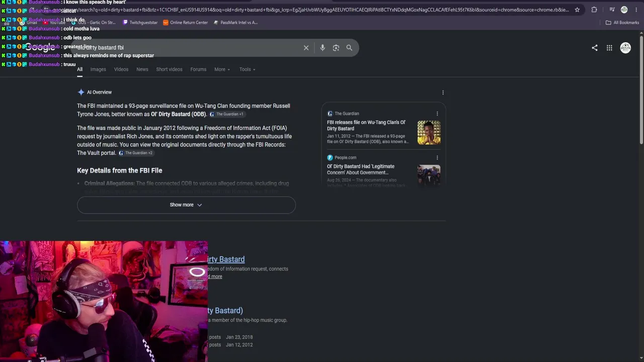The height and width of the screenshot is (362, 644).
Task: Open The Guardian +1 citation chip
Action: [226, 114]
